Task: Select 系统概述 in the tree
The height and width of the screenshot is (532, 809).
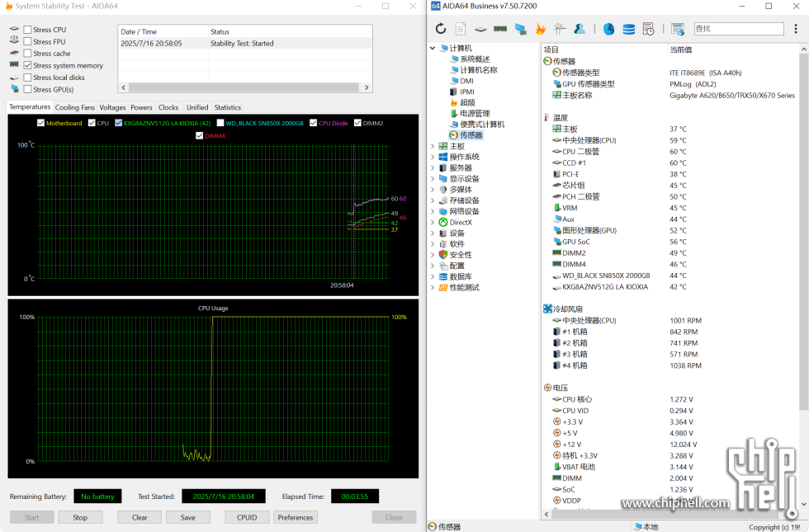Action: [475, 59]
